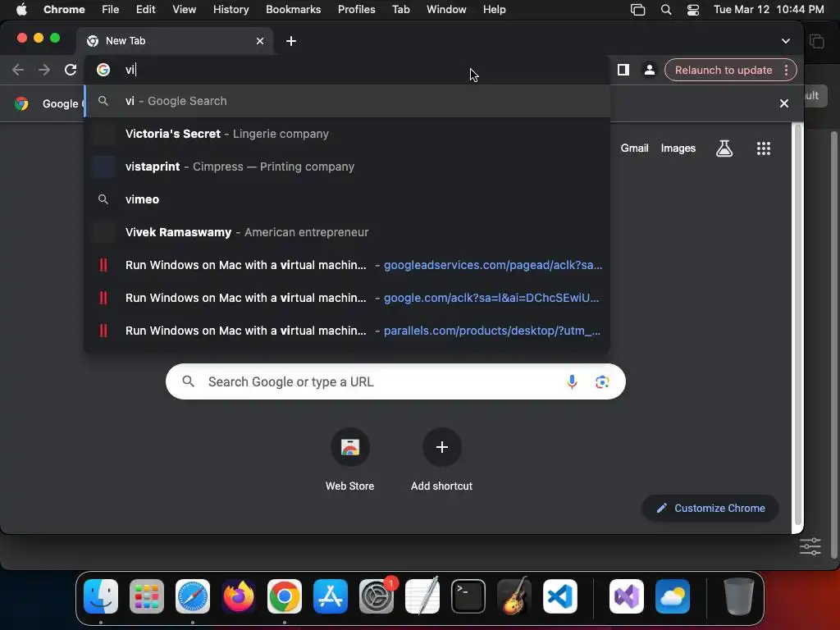
Task: Open TextEdit from the Dock
Action: [x=422, y=596]
